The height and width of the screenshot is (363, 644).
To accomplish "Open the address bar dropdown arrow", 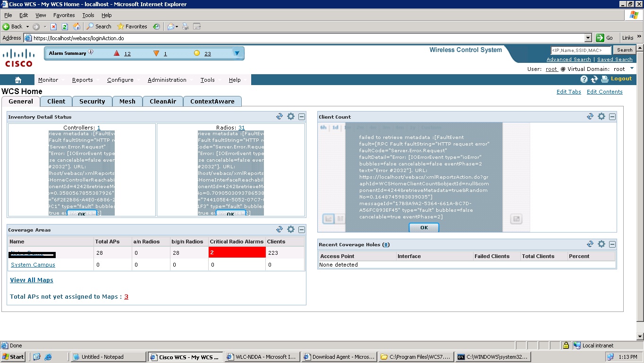I will [x=588, y=38].
